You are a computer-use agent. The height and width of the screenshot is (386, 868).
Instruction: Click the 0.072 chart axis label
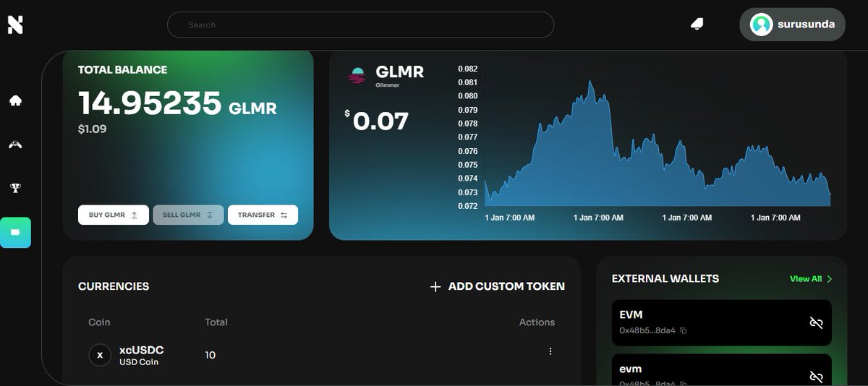click(467, 206)
